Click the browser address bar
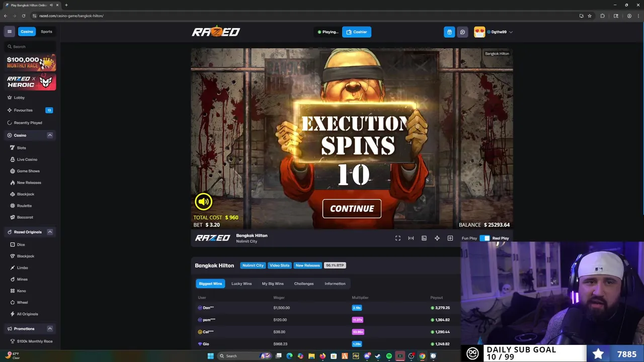This screenshot has width=644, height=362. pyautogui.click(x=302, y=16)
